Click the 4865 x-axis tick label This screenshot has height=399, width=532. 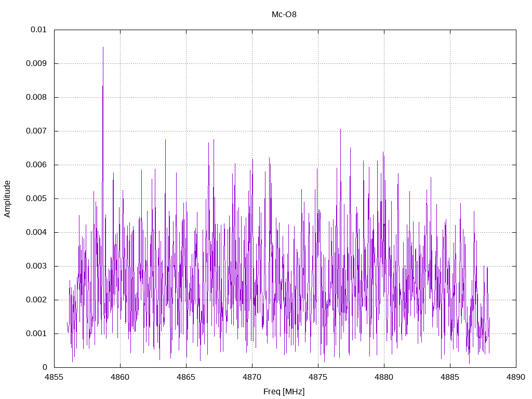tap(187, 377)
